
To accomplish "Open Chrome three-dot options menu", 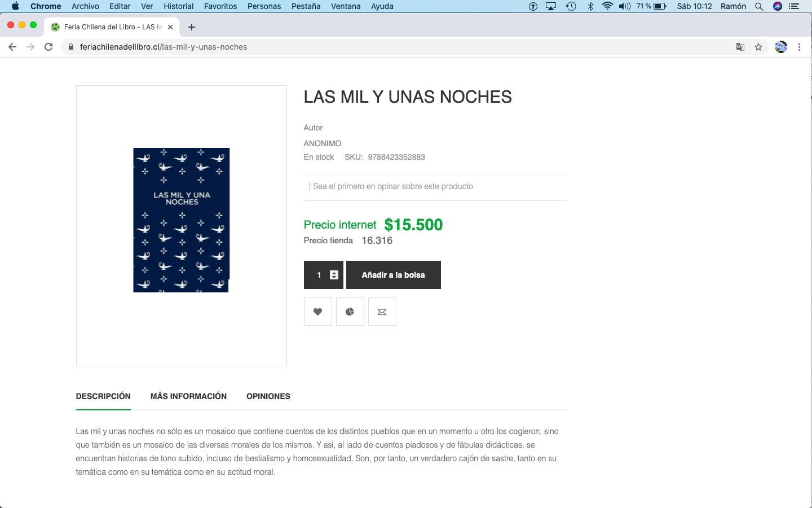I will [799, 47].
